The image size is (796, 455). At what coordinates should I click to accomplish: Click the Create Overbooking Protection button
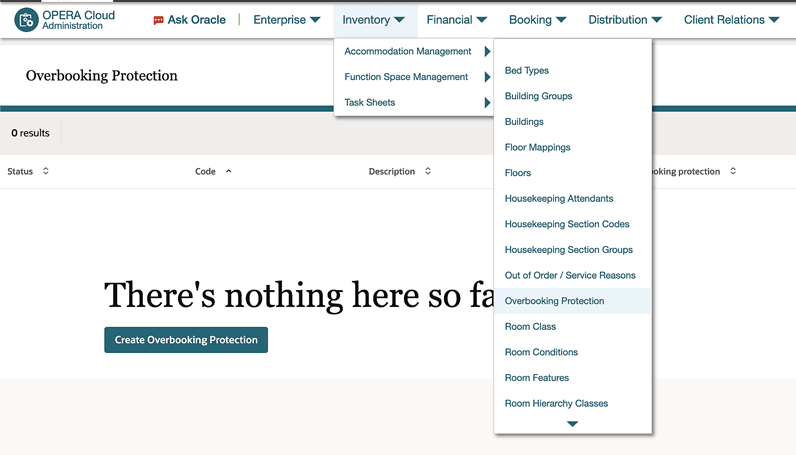186,340
